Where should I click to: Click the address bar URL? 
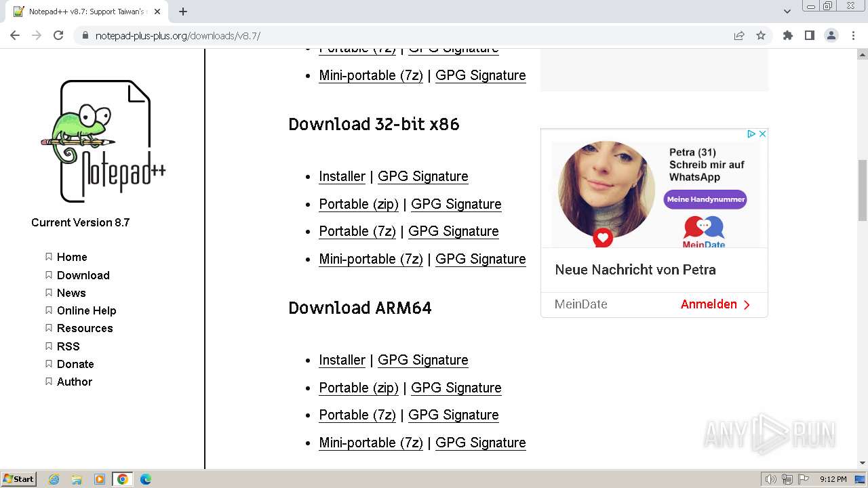tap(178, 36)
